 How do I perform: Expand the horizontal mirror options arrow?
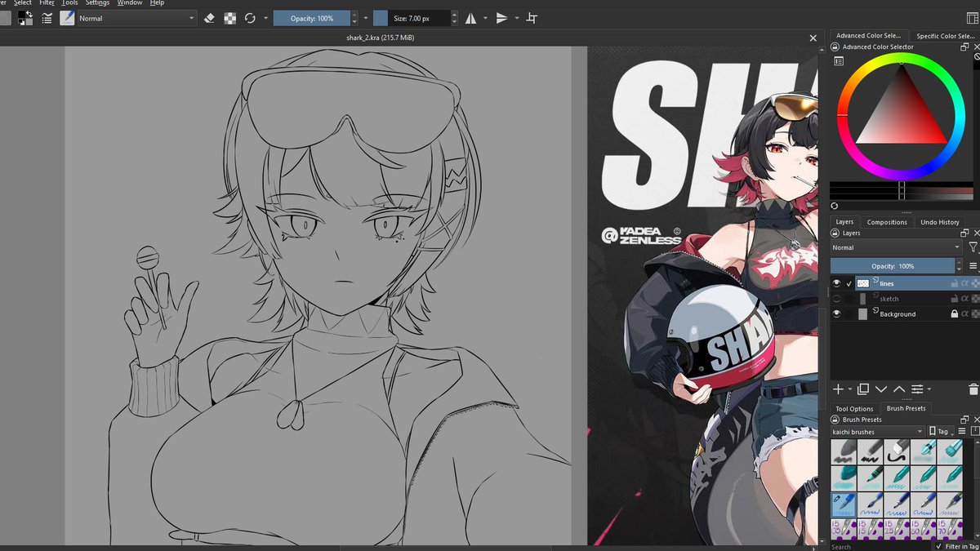point(485,18)
